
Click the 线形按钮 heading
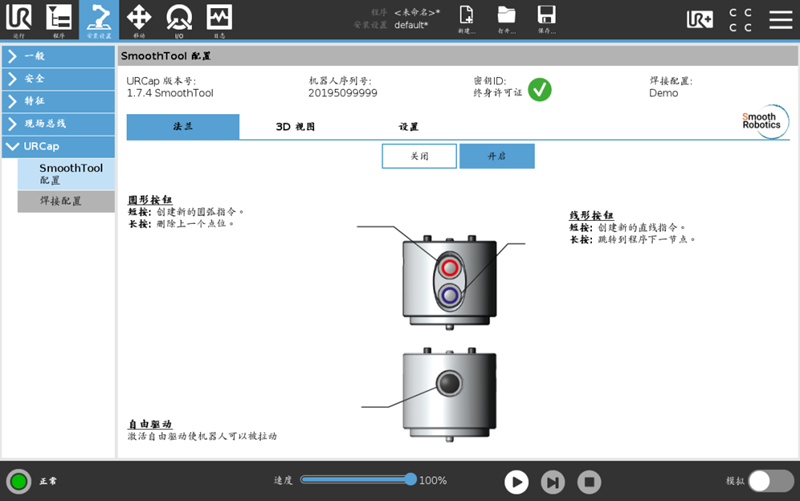tap(591, 215)
